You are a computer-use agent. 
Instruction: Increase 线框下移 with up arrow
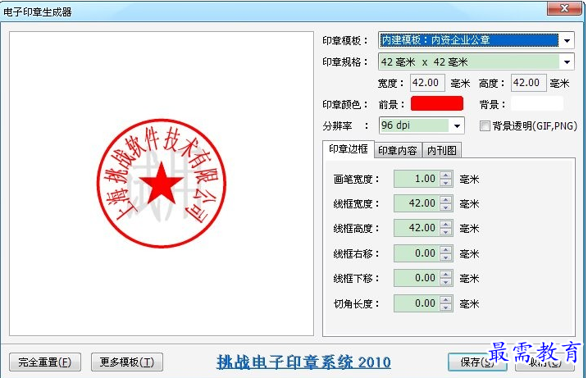[x=445, y=275]
